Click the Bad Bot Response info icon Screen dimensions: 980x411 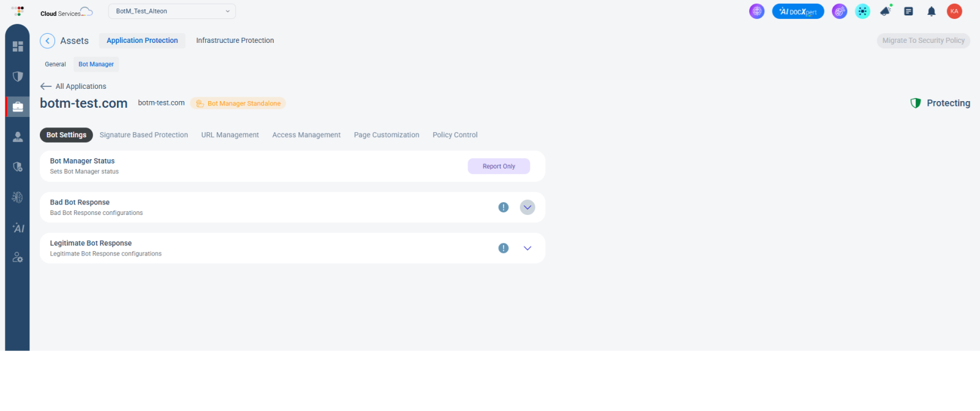click(x=503, y=208)
